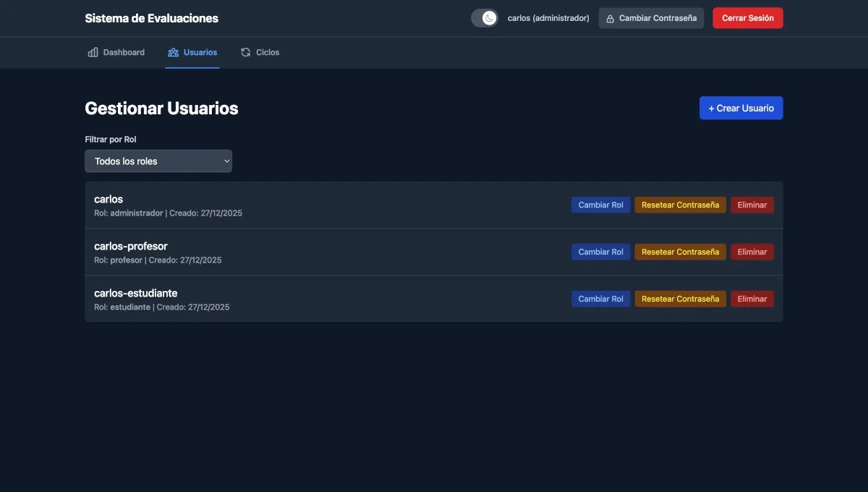This screenshot has height=492, width=868.
Task: Click the Ciclos refresh arrows icon
Action: coord(244,51)
